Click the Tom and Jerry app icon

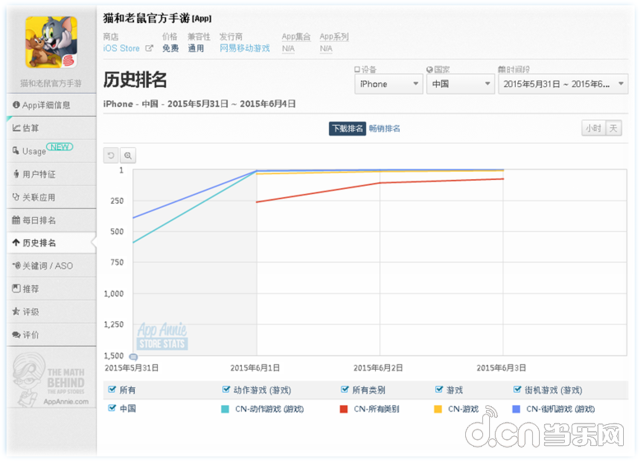coord(51,42)
